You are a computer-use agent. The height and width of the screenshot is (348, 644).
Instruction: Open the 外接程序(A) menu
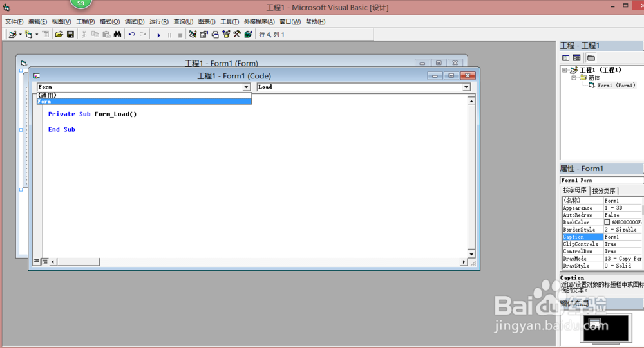pos(259,22)
